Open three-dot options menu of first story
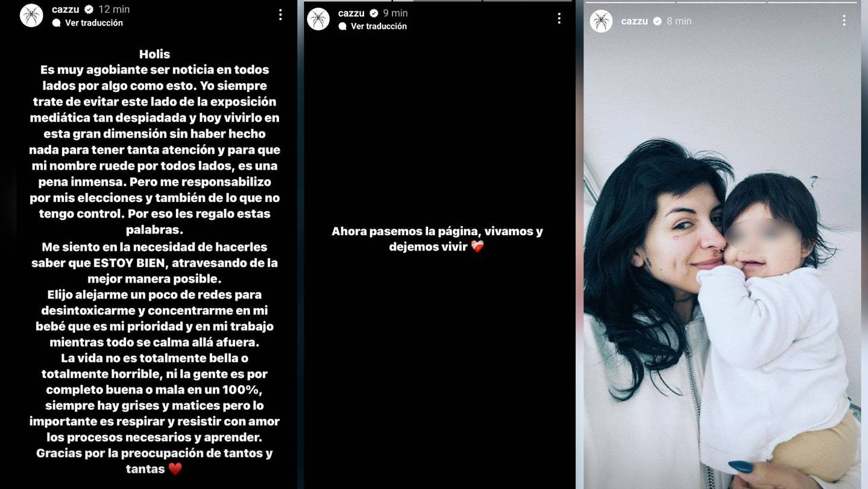 pos(280,15)
